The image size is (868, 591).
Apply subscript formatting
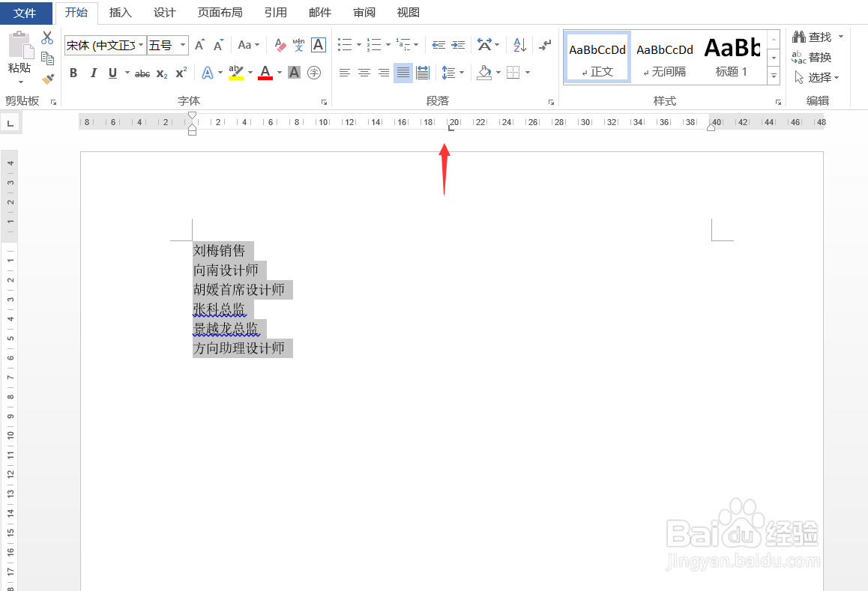(x=162, y=73)
